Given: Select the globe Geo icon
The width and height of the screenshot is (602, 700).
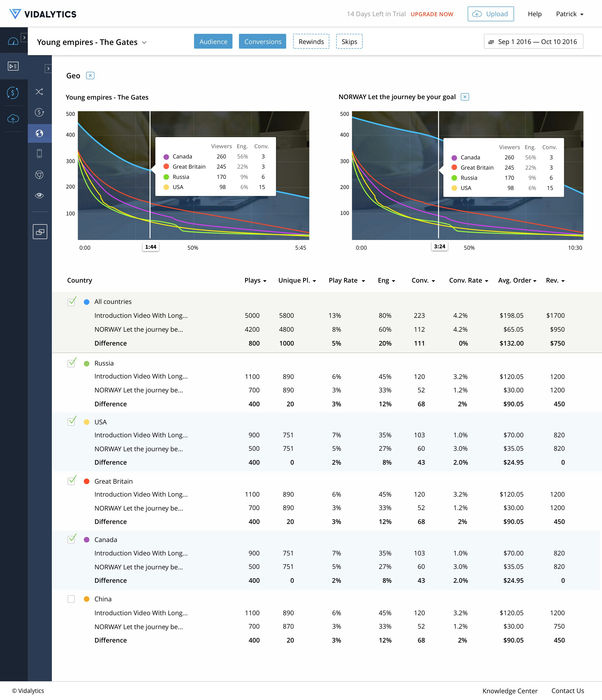Looking at the screenshot, I should (40, 133).
